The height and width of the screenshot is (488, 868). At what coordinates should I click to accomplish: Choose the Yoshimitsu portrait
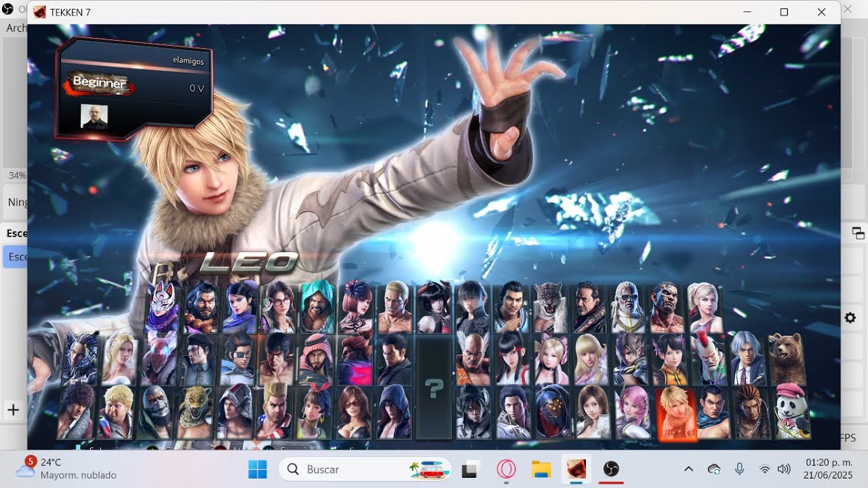159,359
